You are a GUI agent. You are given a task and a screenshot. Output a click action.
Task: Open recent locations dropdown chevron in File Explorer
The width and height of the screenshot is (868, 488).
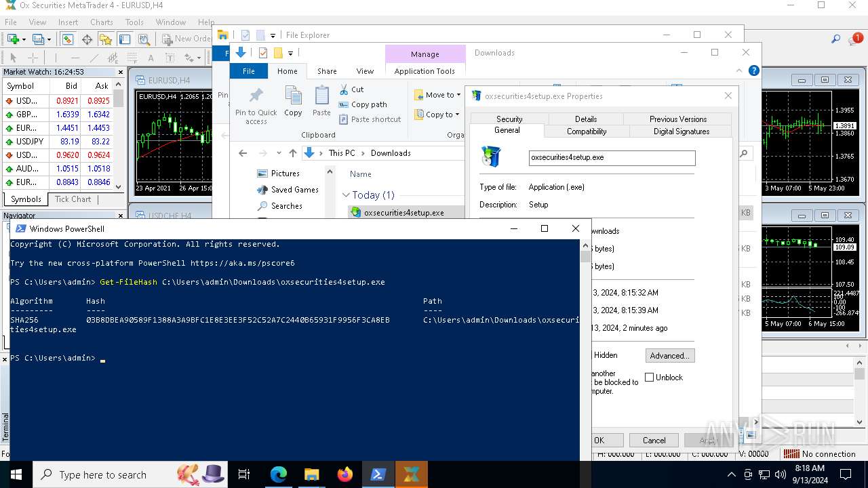(x=278, y=153)
